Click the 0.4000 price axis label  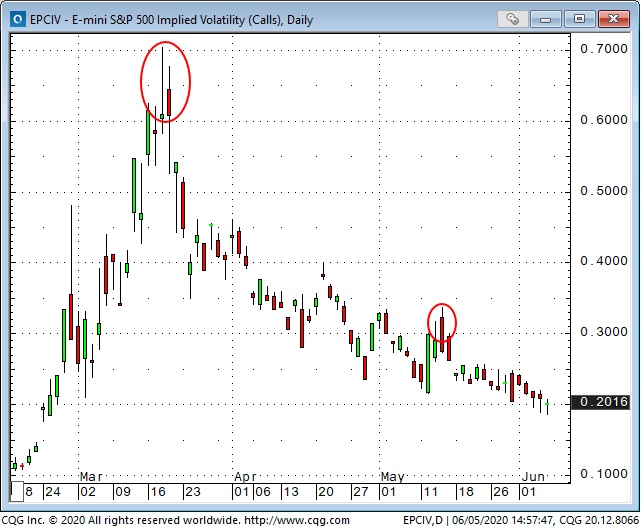click(604, 261)
